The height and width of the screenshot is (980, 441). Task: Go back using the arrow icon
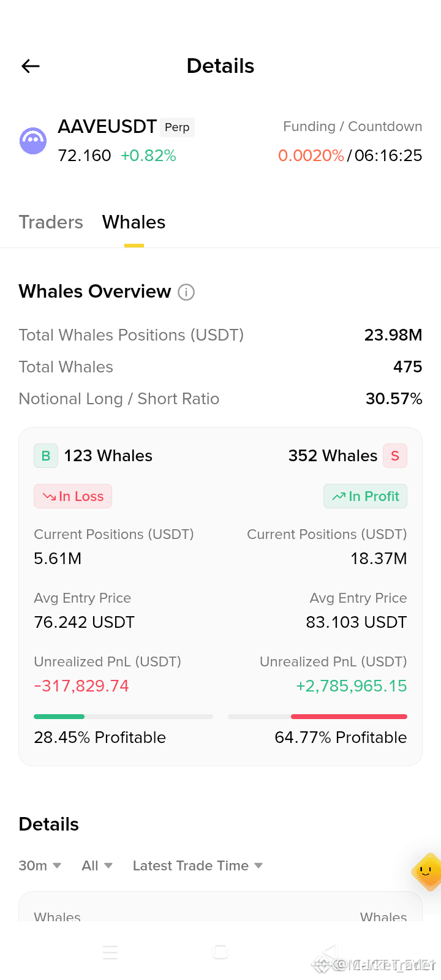(31, 66)
